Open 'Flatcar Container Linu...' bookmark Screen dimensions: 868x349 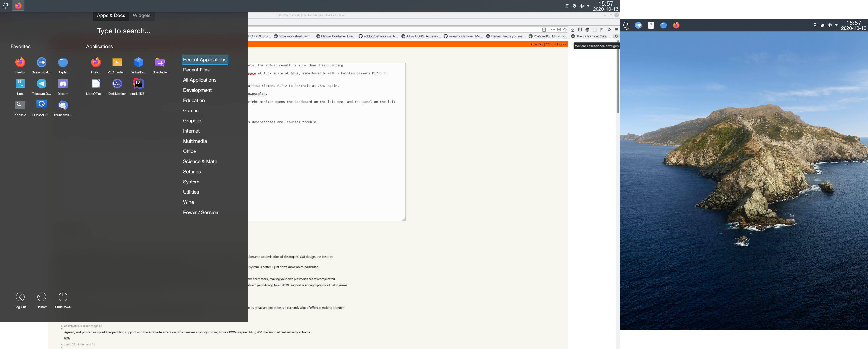pyautogui.click(x=336, y=36)
